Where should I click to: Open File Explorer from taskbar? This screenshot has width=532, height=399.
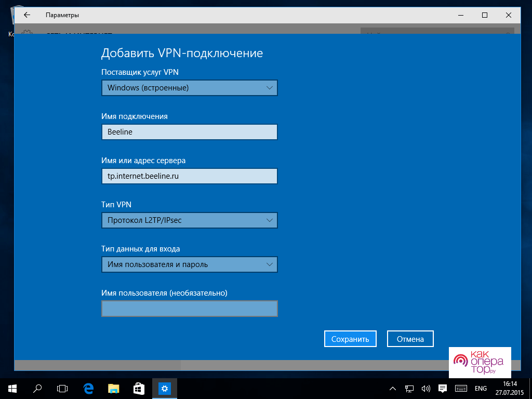pos(113,388)
